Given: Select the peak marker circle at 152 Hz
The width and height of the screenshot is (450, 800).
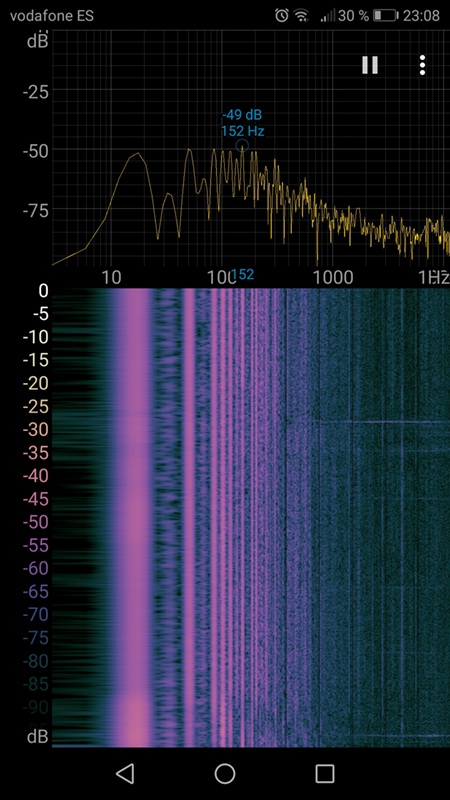Looking at the screenshot, I should pos(242,146).
